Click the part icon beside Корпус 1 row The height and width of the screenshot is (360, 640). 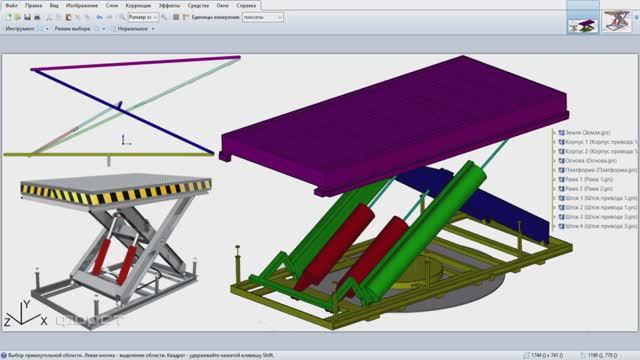tap(561, 142)
